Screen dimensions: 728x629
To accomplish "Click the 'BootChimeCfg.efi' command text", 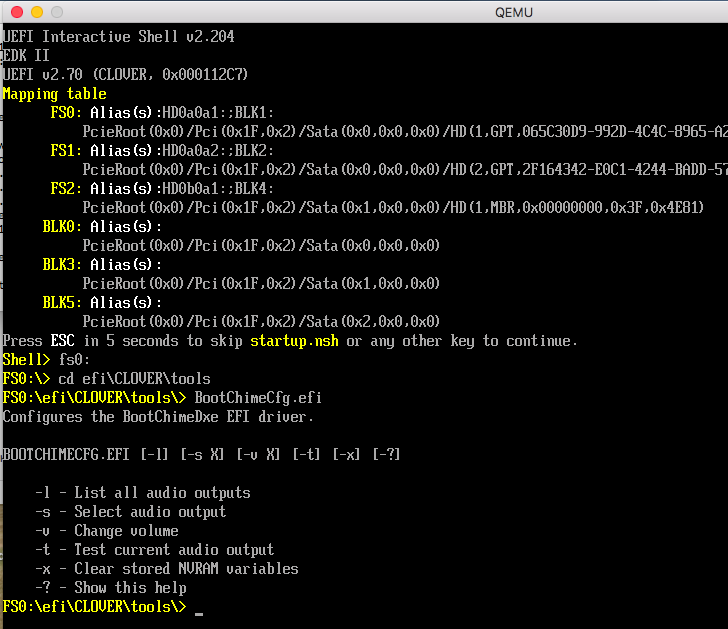I will point(258,398).
